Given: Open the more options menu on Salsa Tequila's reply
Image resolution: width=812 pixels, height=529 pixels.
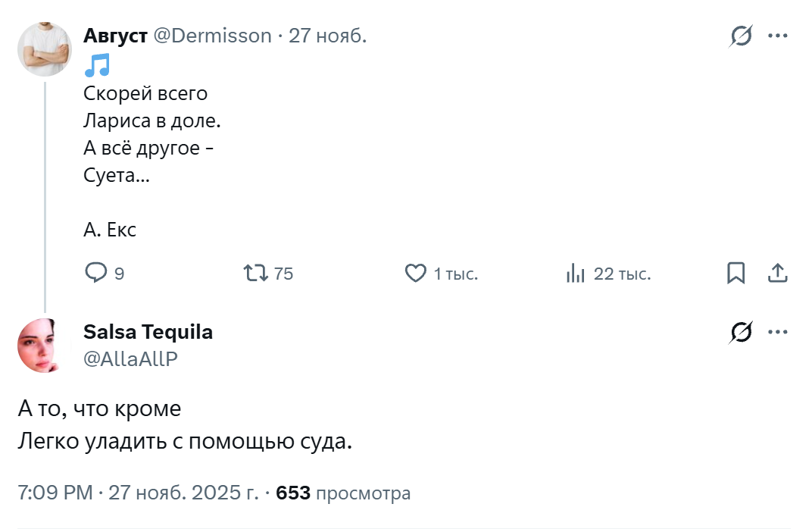Looking at the screenshot, I should (x=778, y=332).
